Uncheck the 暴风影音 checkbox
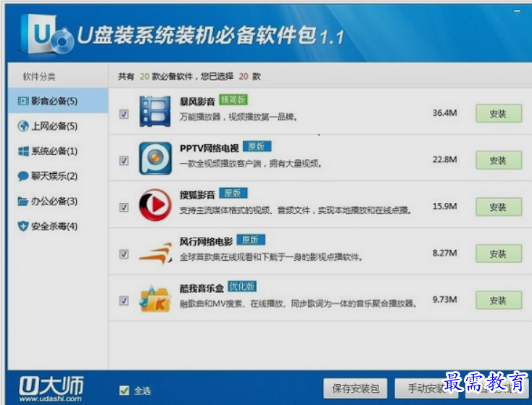Image resolution: width=532 pixels, height=405 pixels. tap(124, 114)
